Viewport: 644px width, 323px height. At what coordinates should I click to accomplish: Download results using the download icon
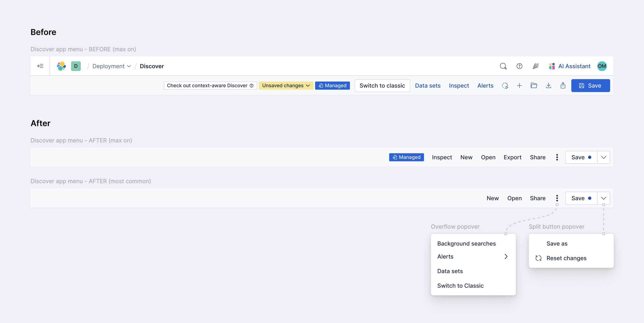click(x=549, y=85)
